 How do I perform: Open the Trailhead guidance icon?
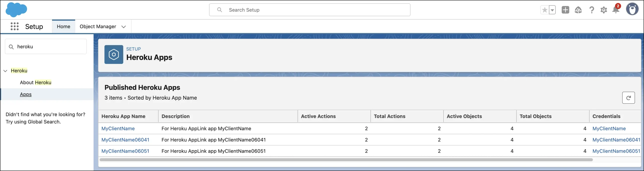coord(578,10)
